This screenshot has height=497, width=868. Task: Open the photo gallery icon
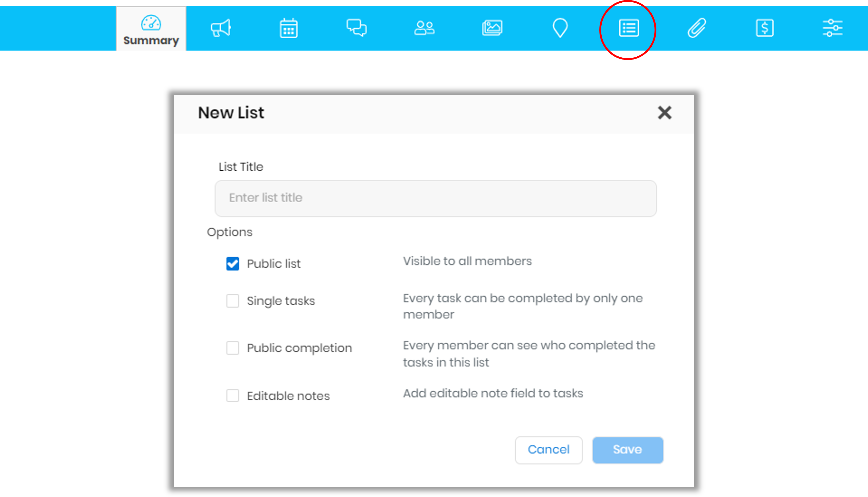492,28
